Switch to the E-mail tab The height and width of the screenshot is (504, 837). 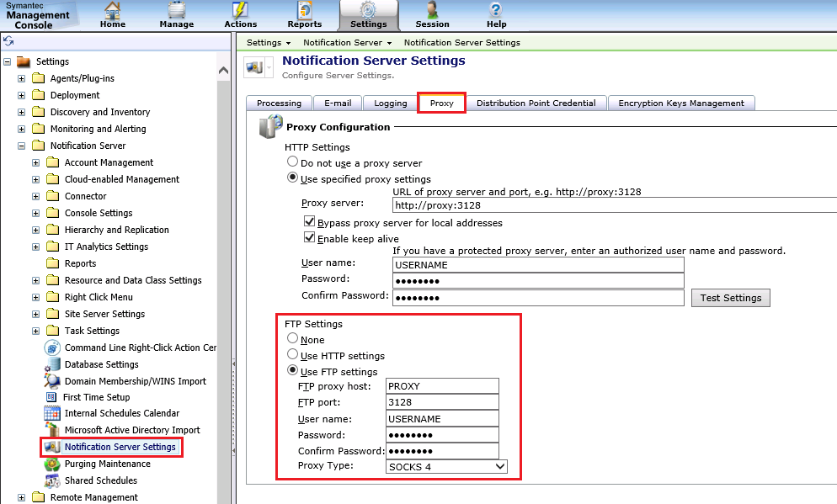(x=338, y=103)
